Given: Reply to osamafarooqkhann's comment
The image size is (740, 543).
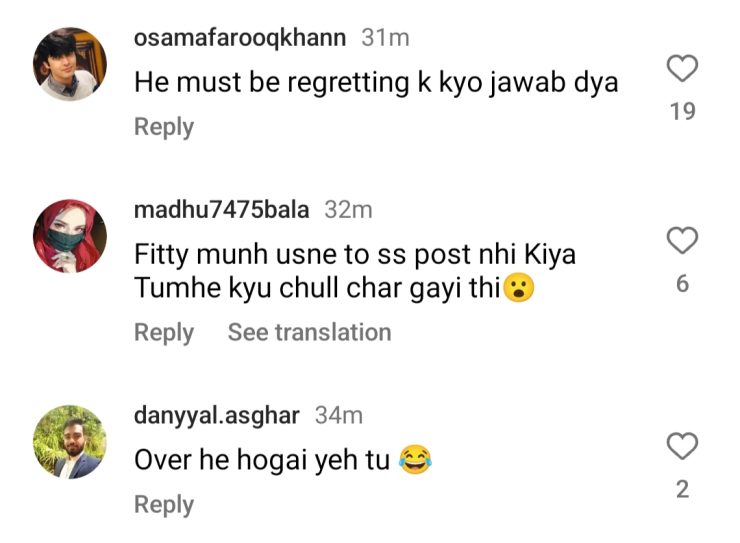Looking at the screenshot, I should click(x=164, y=127).
